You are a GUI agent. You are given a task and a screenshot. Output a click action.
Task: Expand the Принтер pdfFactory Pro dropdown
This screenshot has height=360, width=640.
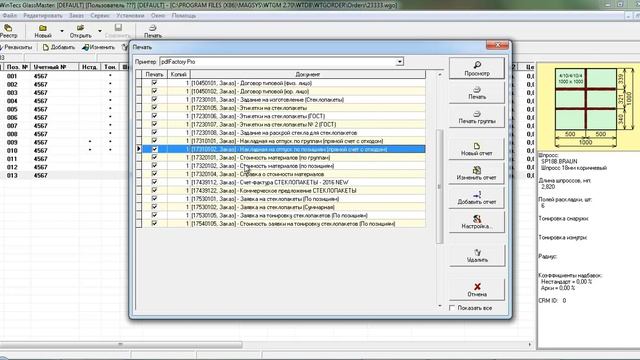pyautogui.click(x=400, y=62)
